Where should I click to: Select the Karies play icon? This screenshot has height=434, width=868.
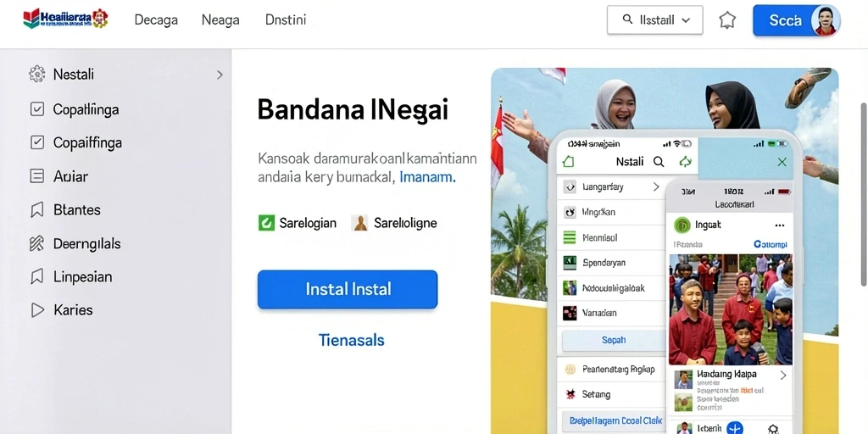[37, 310]
